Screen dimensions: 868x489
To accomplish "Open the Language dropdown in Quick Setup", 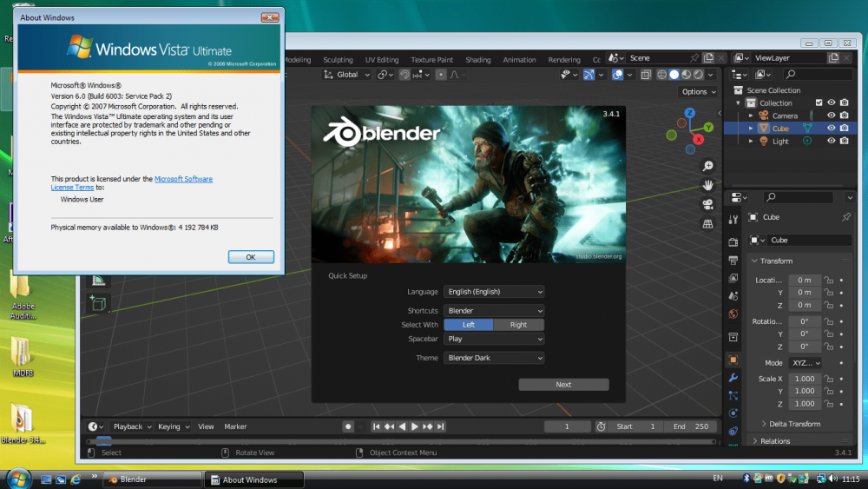I will (x=494, y=292).
